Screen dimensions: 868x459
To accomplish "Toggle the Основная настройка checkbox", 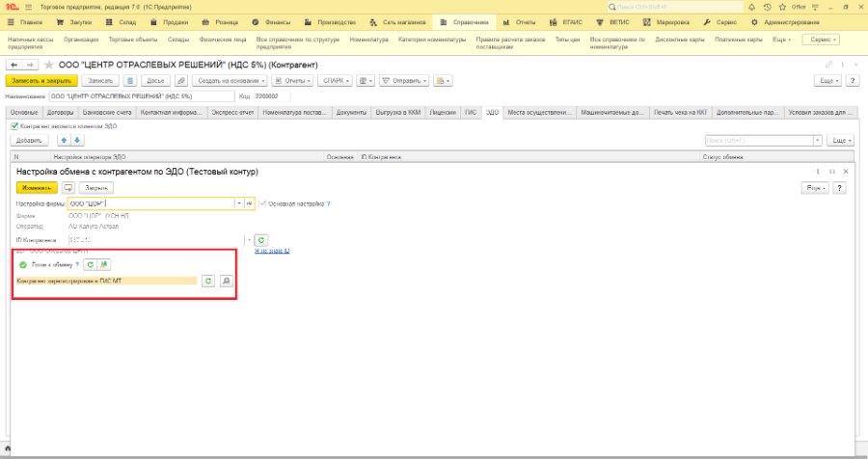I will point(262,203).
